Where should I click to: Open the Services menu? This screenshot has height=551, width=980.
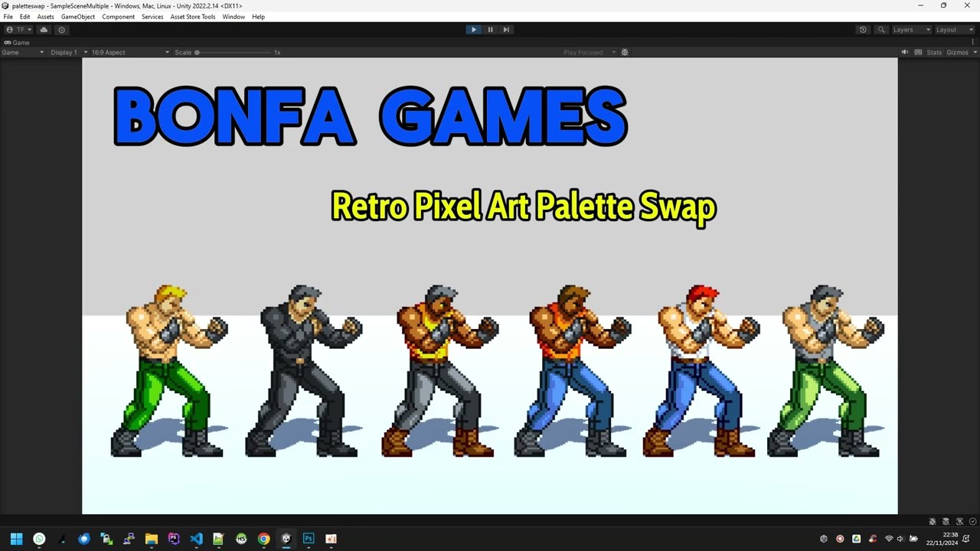pyautogui.click(x=152, y=17)
